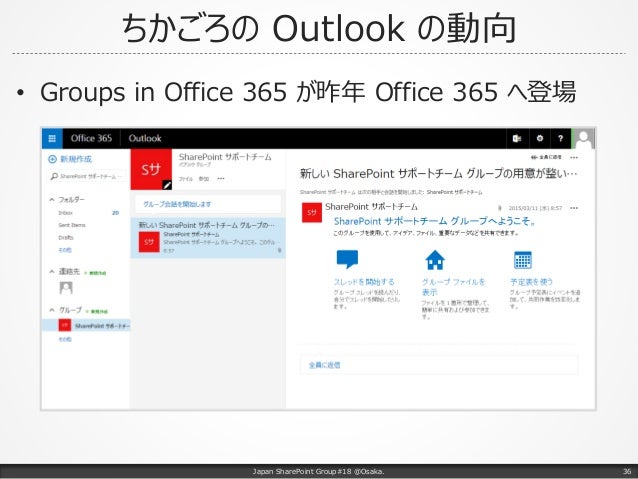Collapse the フォルダー section
The width and height of the screenshot is (638, 479).
point(52,200)
